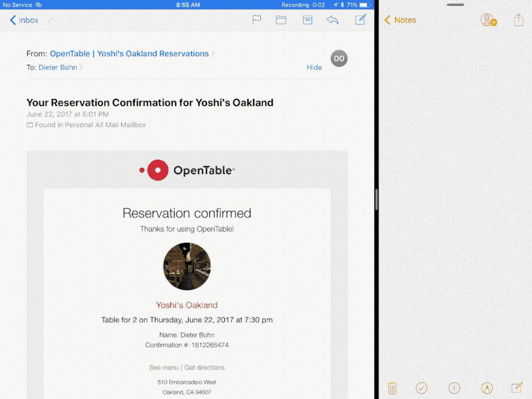Screen dimensions: 532x399
Task: Hide the email header details
Action: click(x=314, y=67)
